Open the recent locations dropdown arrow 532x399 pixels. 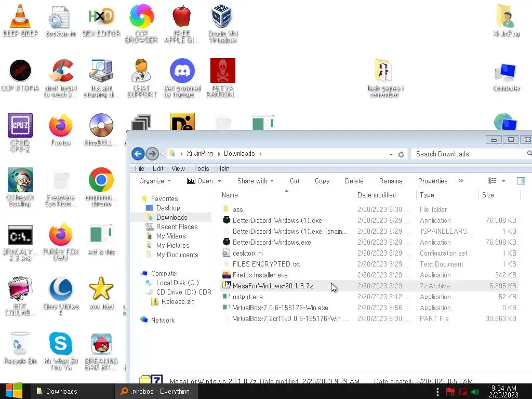163,154
